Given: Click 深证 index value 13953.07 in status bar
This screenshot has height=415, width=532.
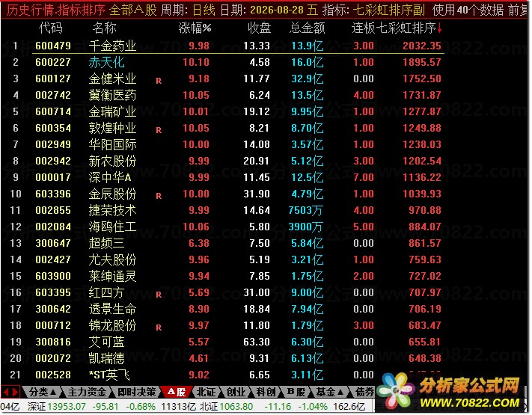Looking at the screenshot, I should 67,407.
